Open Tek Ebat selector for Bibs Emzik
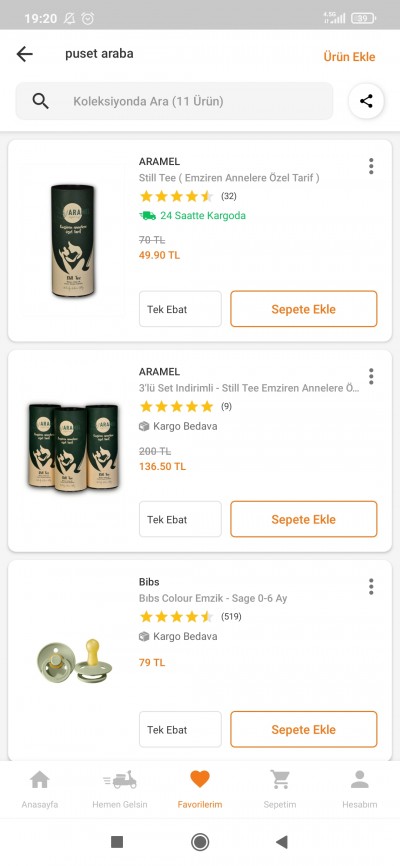Screen dimensions: 400x866 (180, 730)
